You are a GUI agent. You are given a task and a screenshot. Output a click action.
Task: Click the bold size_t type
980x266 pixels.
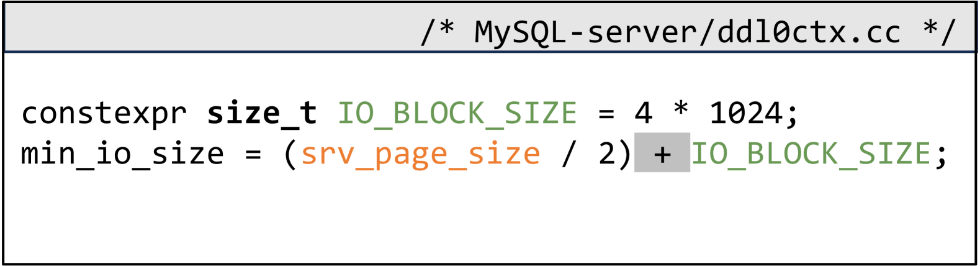[262, 114]
